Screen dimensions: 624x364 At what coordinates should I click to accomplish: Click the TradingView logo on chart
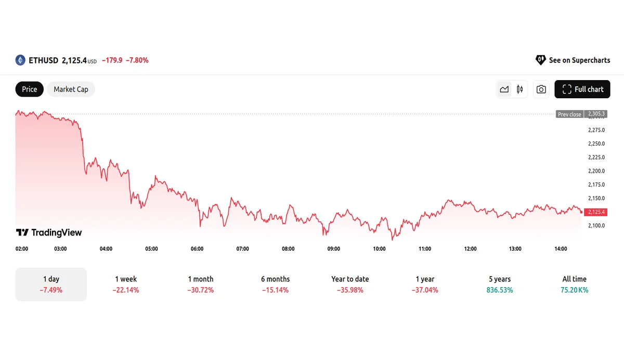(49, 232)
